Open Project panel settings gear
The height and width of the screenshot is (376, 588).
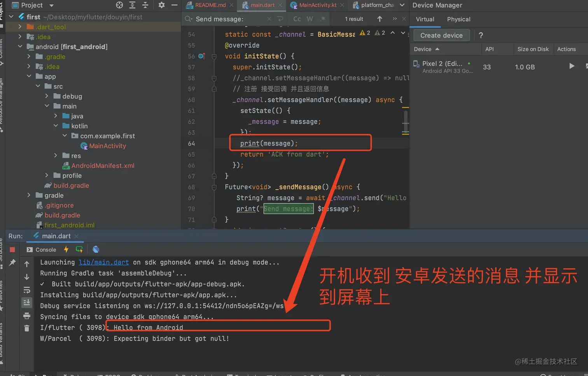click(x=161, y=5)
